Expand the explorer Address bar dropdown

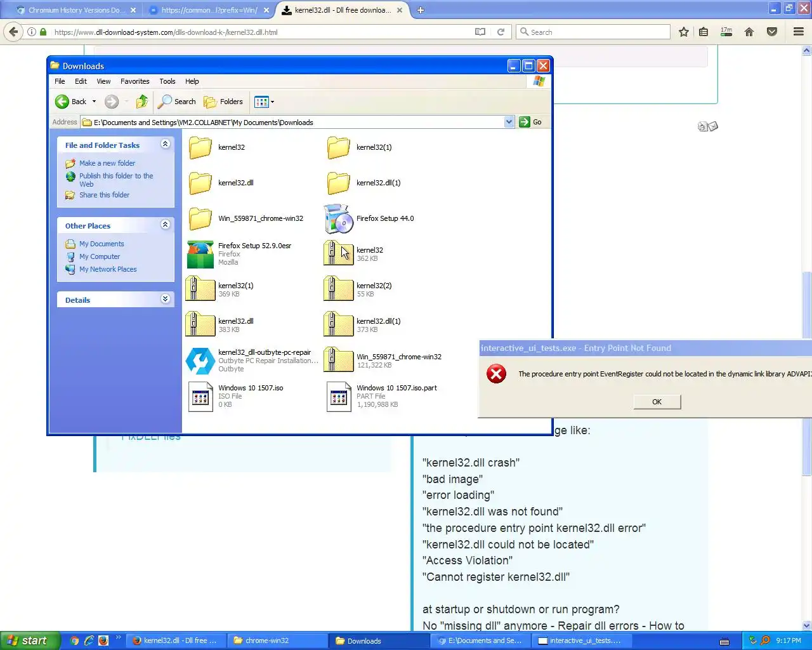509,123
